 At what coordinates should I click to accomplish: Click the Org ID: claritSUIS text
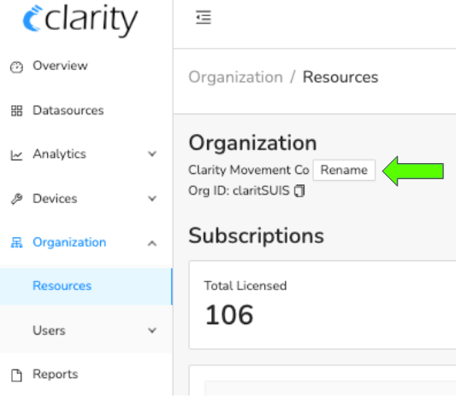point(239,191)
